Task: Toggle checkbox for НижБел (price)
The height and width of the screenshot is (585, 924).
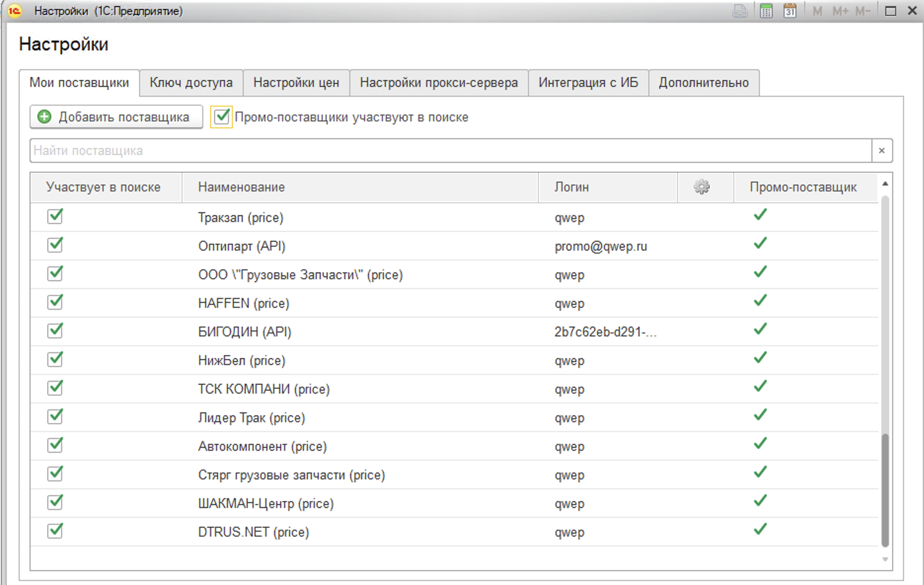Action: pyautogui.click(x=55, y=359)
